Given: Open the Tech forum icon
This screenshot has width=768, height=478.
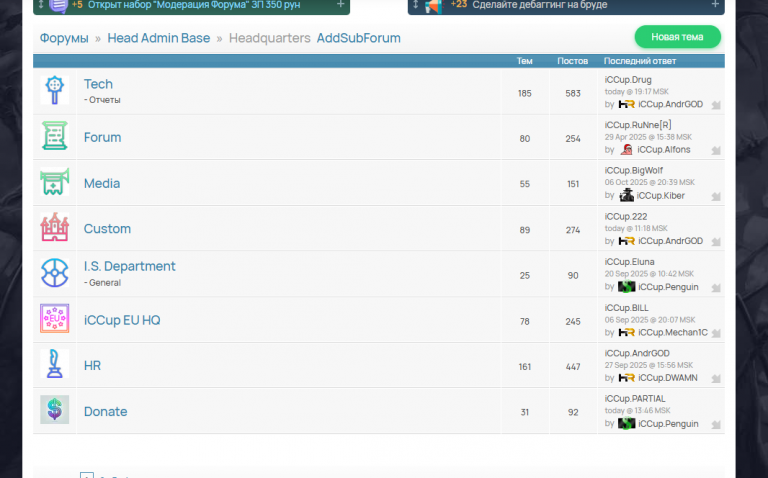Looking at the screenshot, I should point(54,90).
